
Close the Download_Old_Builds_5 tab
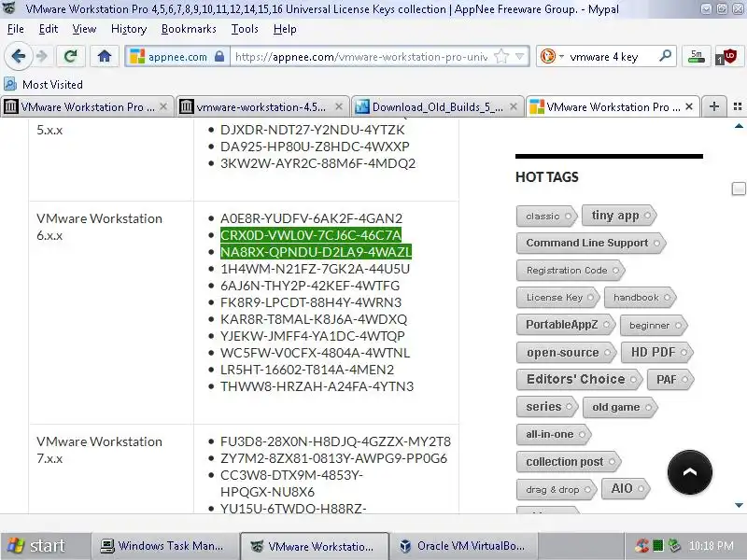[514, 106]
